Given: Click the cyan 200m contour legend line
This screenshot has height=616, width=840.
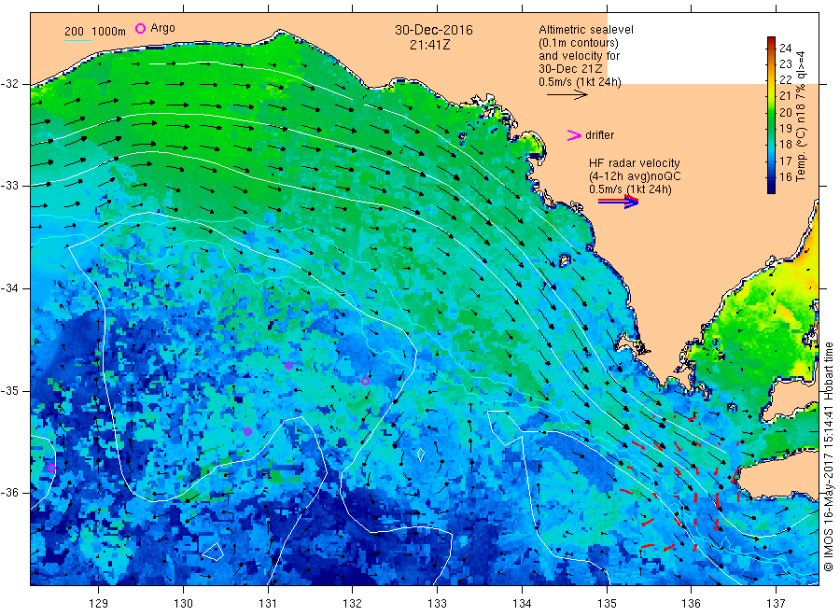Looking at the screenshot, I should tap(77, 40).
